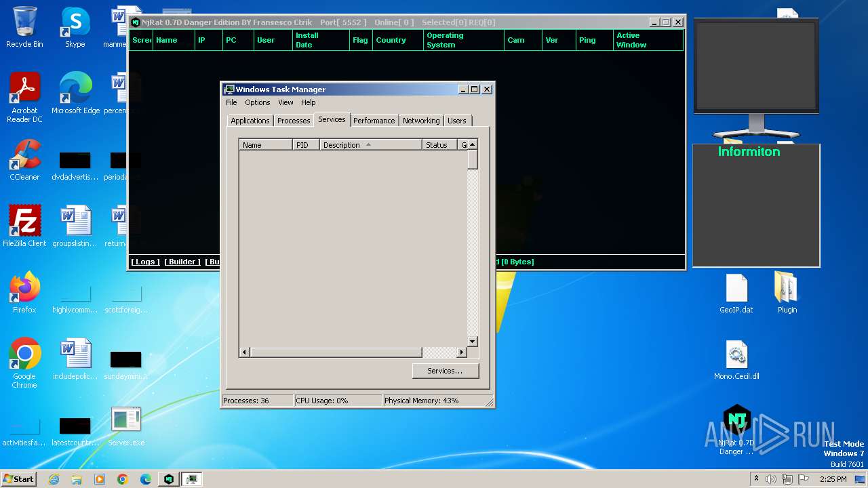The width and height of the screenshot is (868, 488).
Task: Click NjRat User column header
Action: (x=273, y=40)
